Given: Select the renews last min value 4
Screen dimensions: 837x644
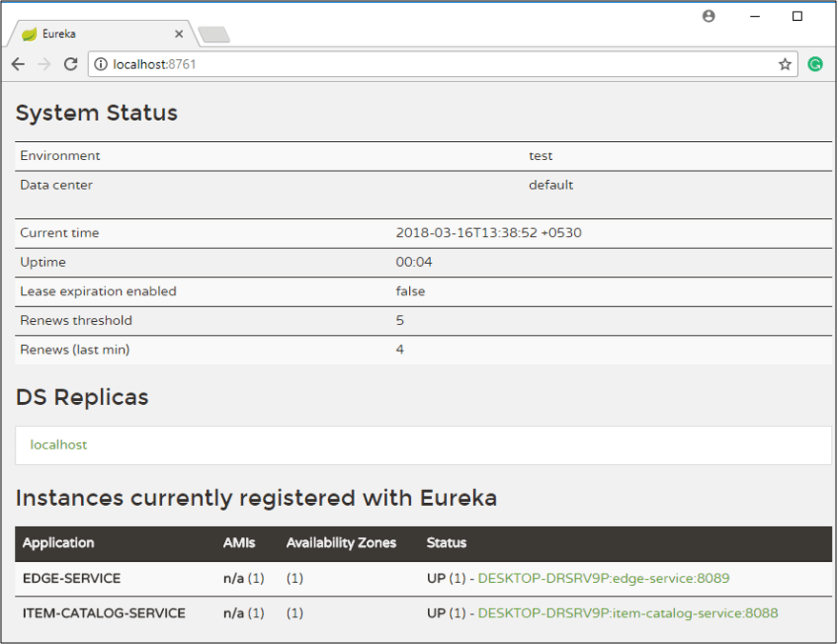Looking at the screenshot, I should (399, 350).
